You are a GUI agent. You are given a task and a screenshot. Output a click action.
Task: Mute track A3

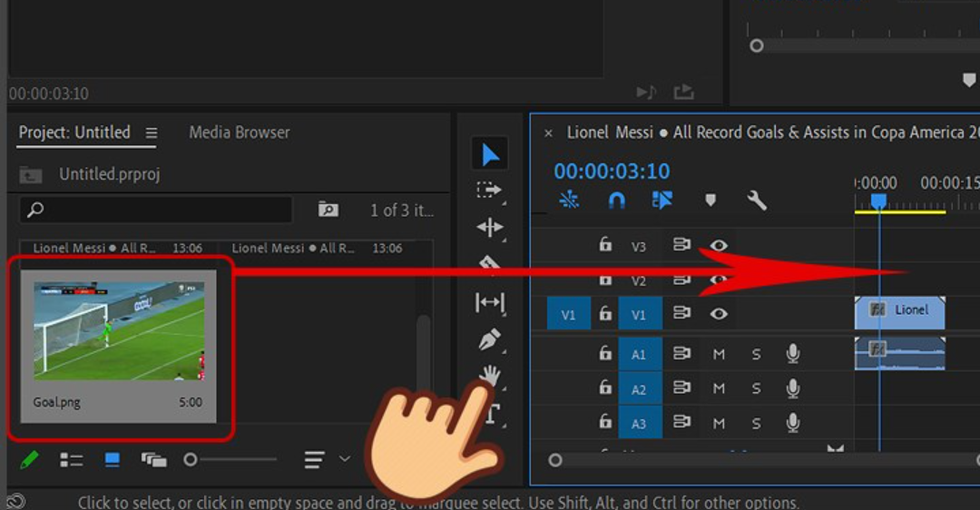[x=719, y=423]
